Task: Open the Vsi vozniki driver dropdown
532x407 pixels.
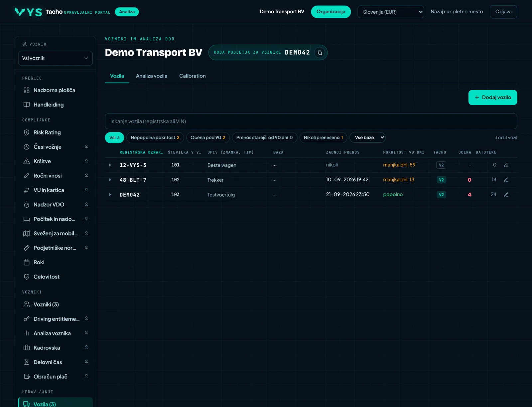Action: click(x=55, y=58)
